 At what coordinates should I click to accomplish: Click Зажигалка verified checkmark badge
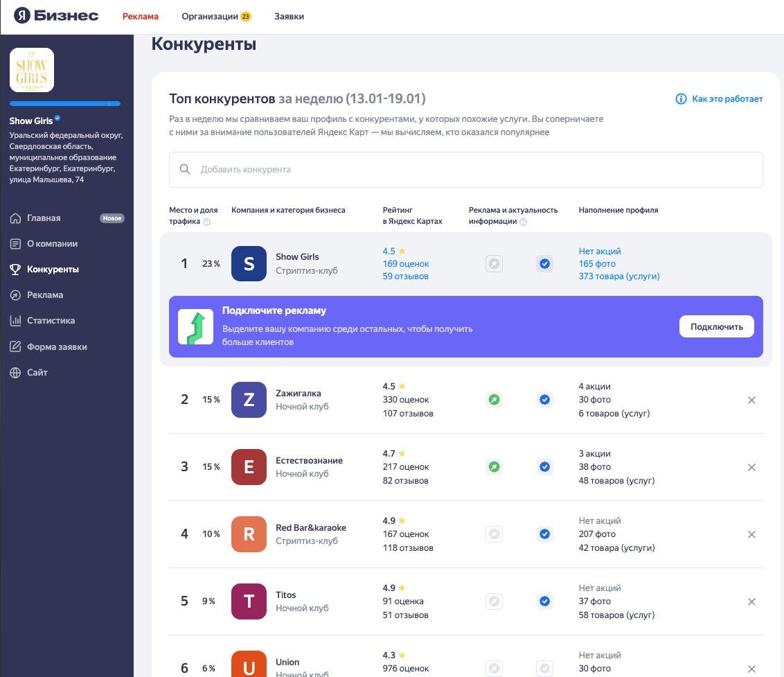pyautogui.click(x=544, y=399)
